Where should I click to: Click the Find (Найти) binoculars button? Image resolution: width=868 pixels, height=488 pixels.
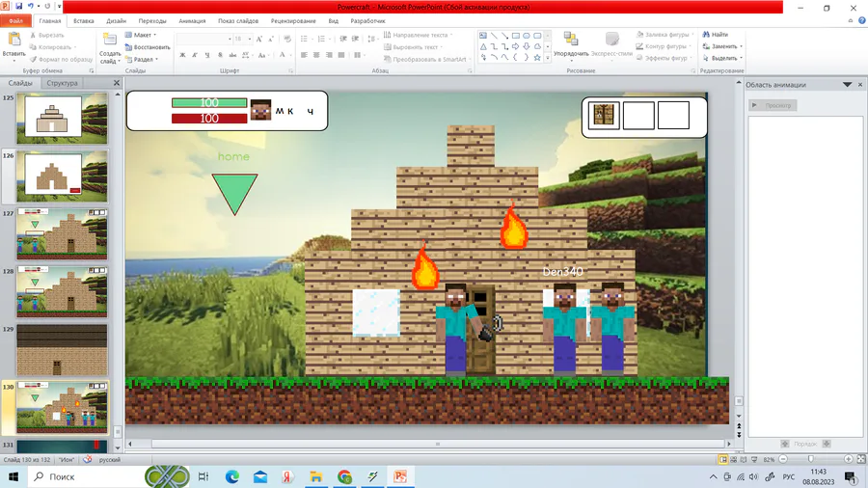[x=716, y=35]
